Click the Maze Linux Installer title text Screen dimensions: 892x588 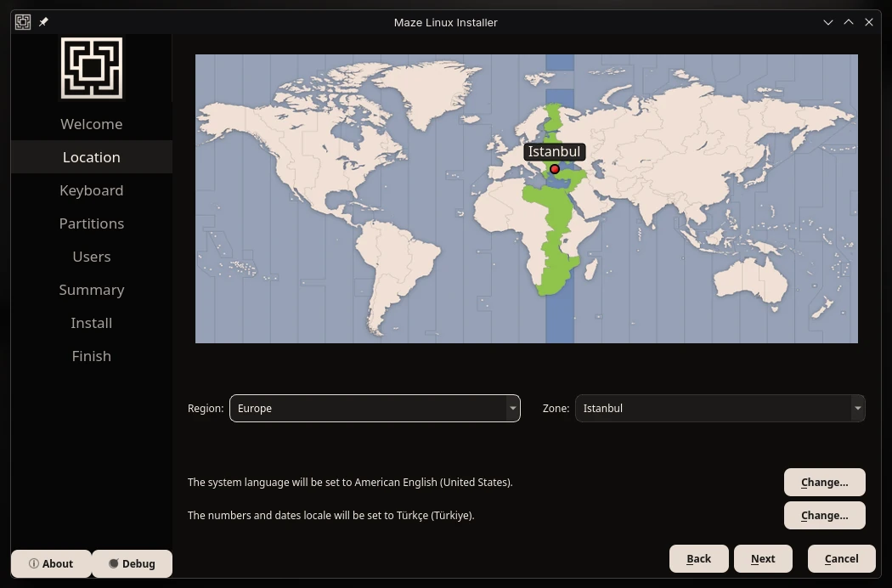tap(445, 22)
